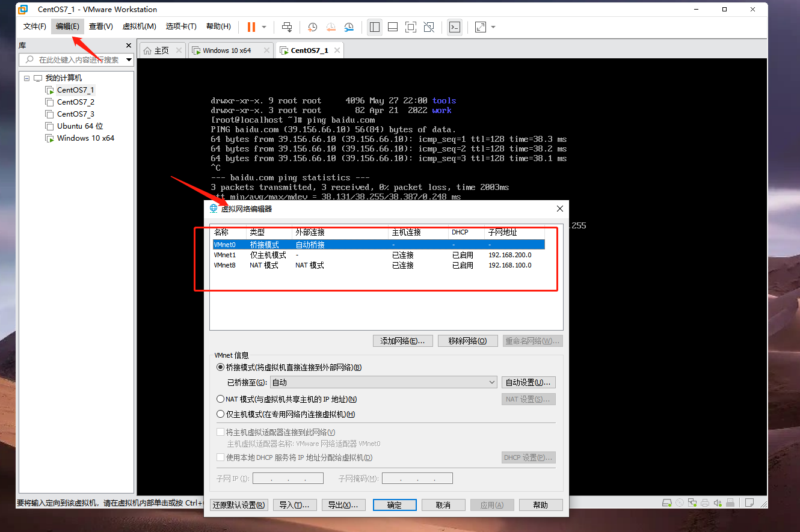Close the 主页 tab with its X
This screenshot has width=800, height=532.
(179, 50)
